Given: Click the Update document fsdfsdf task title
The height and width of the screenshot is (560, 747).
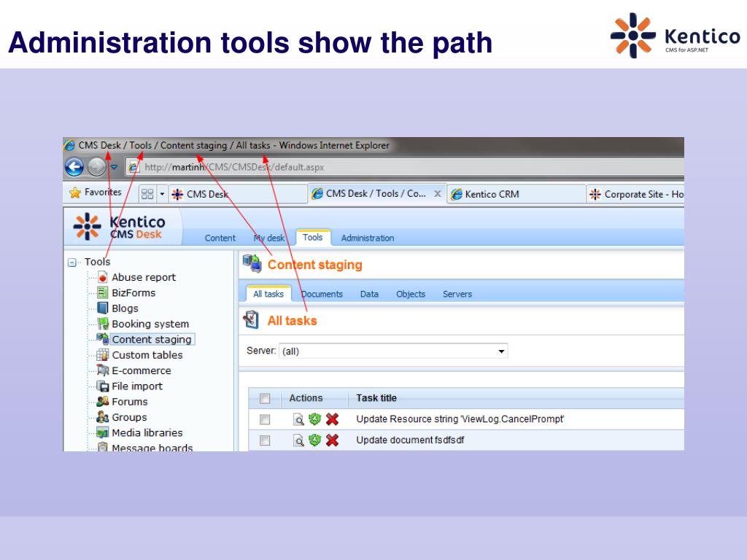Looking at the screenshot, I should coord(410,440).
